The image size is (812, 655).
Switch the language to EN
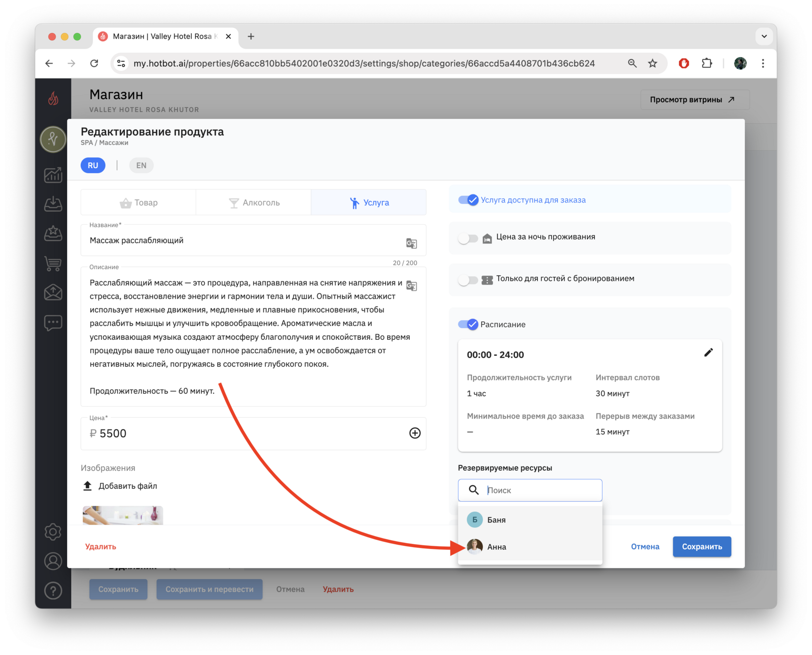click(x=141, y=165)
